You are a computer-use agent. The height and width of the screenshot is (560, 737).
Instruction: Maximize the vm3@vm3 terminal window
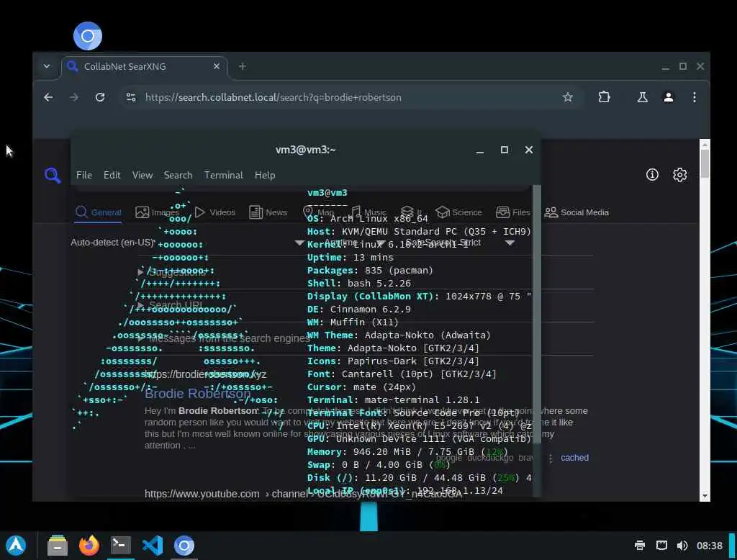point(505,150)
